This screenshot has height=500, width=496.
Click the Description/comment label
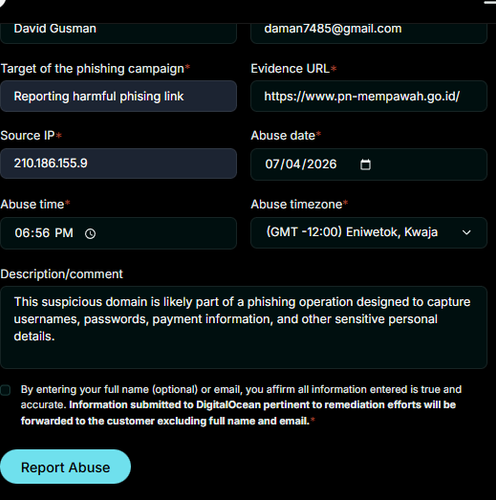tap(62, 274)
